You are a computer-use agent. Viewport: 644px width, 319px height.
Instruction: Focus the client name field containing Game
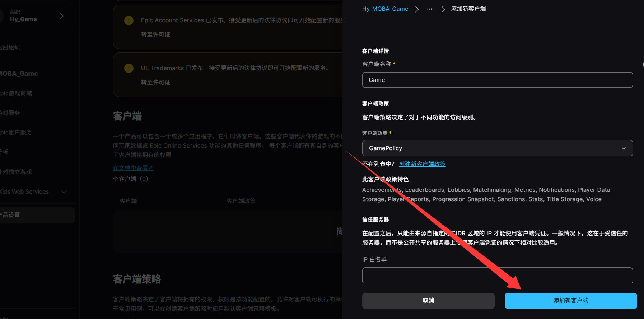pyautogui.click(x=497, y=80)
